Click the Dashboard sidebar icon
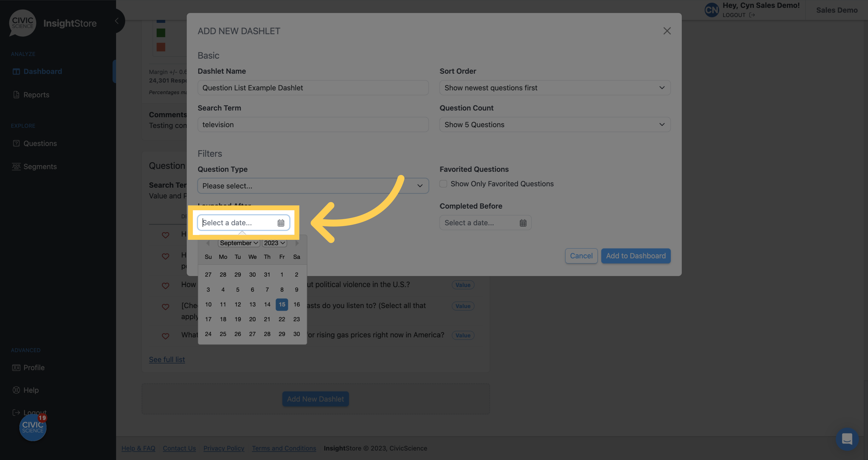868x460 pixels. tap(16, 71)
